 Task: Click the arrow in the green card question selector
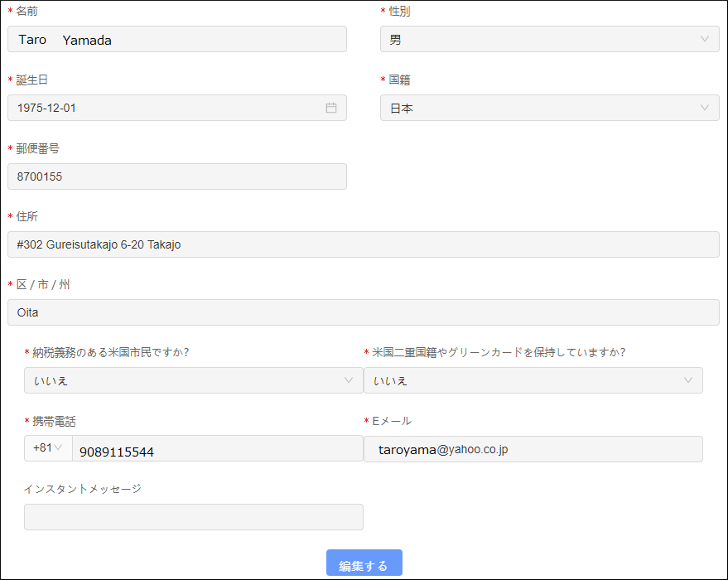point(688,380)
